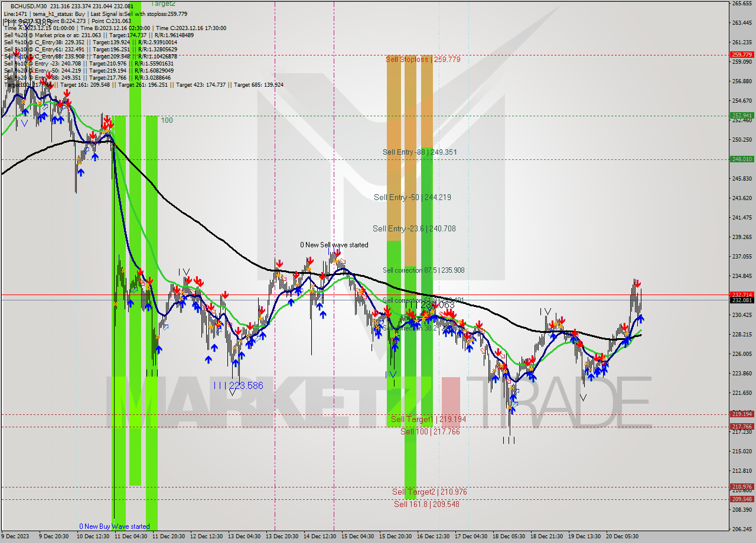Click the 215.020 price scale value
756x543 pixels.
click(741, 452)
